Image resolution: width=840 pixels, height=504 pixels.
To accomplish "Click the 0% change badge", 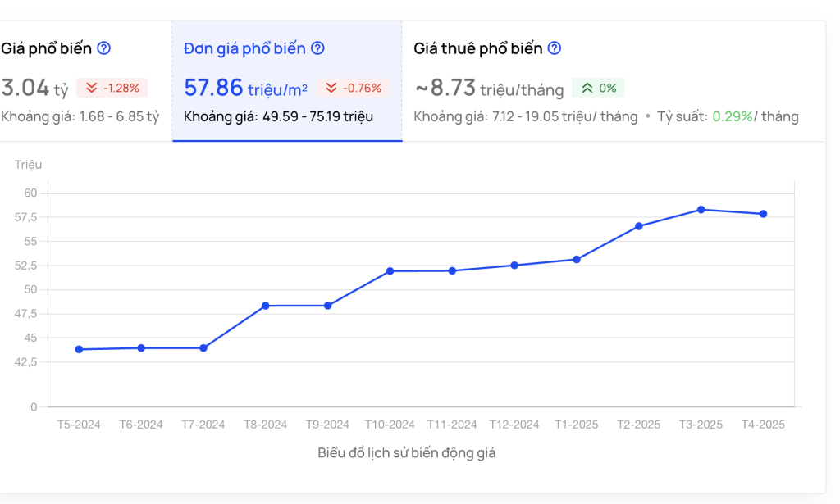I will (x=598, y=88).
